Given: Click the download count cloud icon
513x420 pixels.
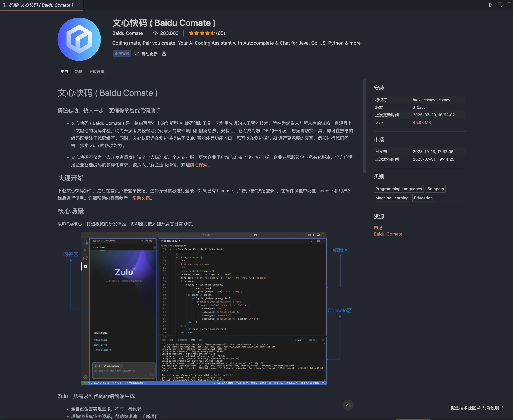Looking at the screenshot, I should (x=155, y=33).
